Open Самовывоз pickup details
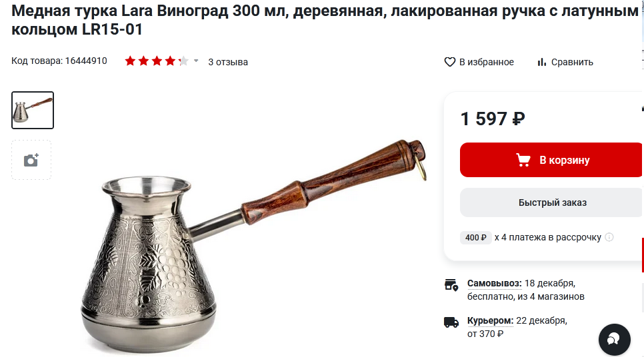 click(495, 283)
